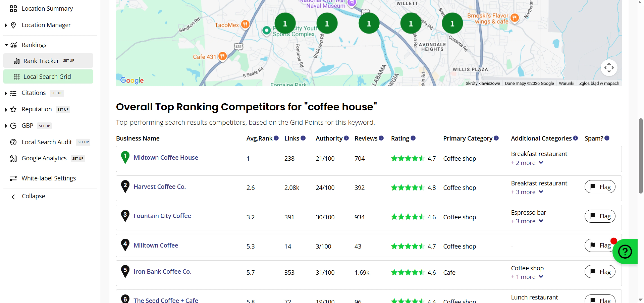The image size is (644, 303).
Task: Open Google Analytics settings
Action: (x=44, y=158)
